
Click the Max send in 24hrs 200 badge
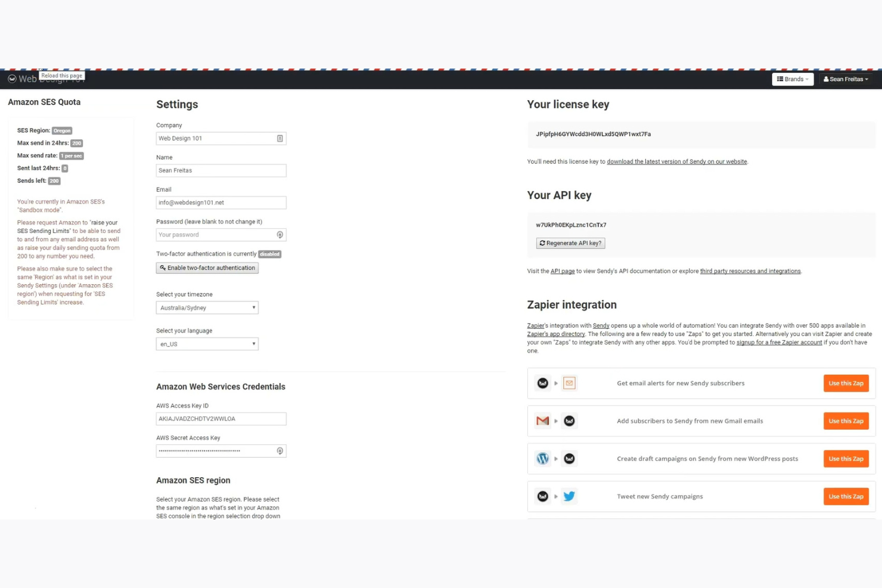coord(76,144)
